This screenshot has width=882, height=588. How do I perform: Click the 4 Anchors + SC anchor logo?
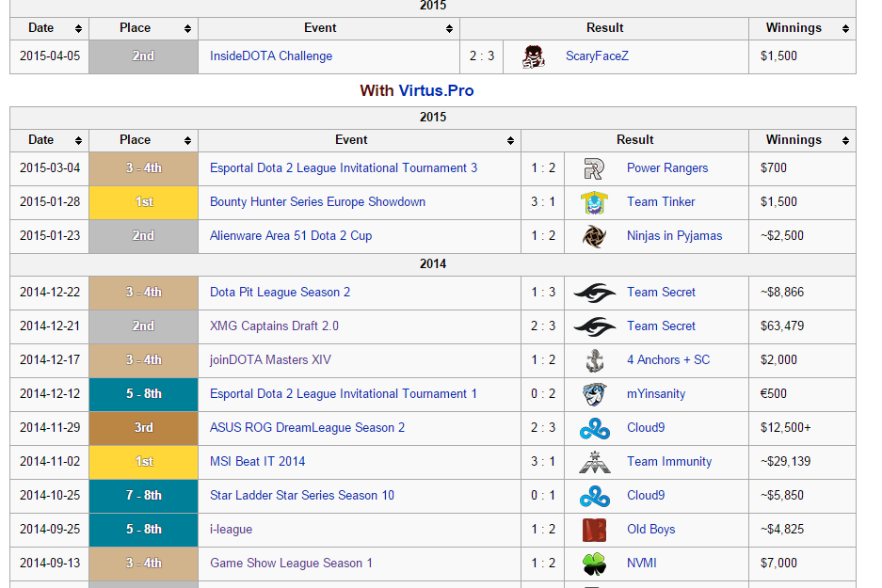[595, 360]
